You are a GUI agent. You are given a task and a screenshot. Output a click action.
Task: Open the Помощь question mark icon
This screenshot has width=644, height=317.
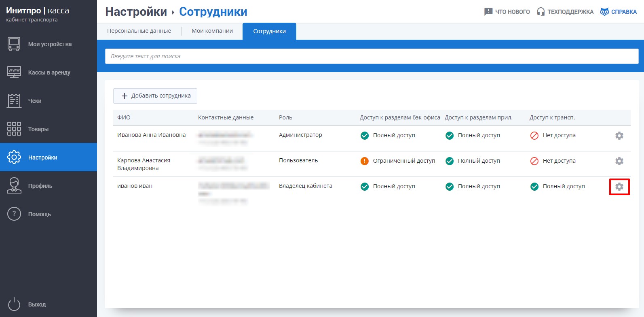point(14,214)
